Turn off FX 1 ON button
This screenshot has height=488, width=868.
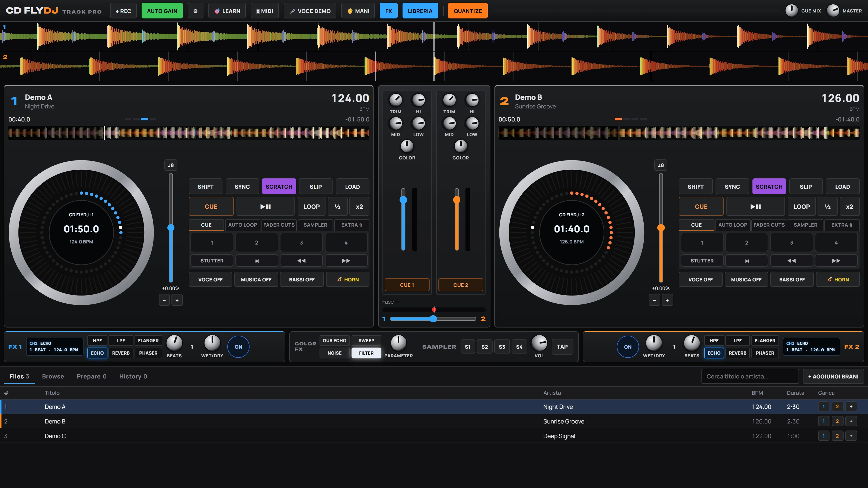[x=238, y=347]
